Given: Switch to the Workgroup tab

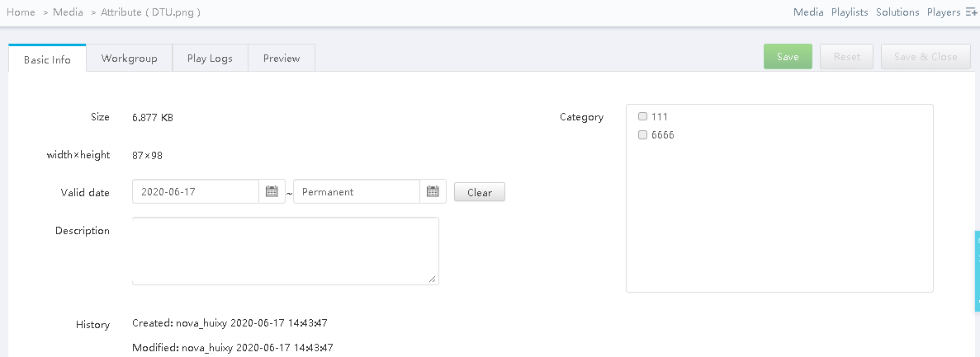Looking at the screenshot, I should point(129,58).
